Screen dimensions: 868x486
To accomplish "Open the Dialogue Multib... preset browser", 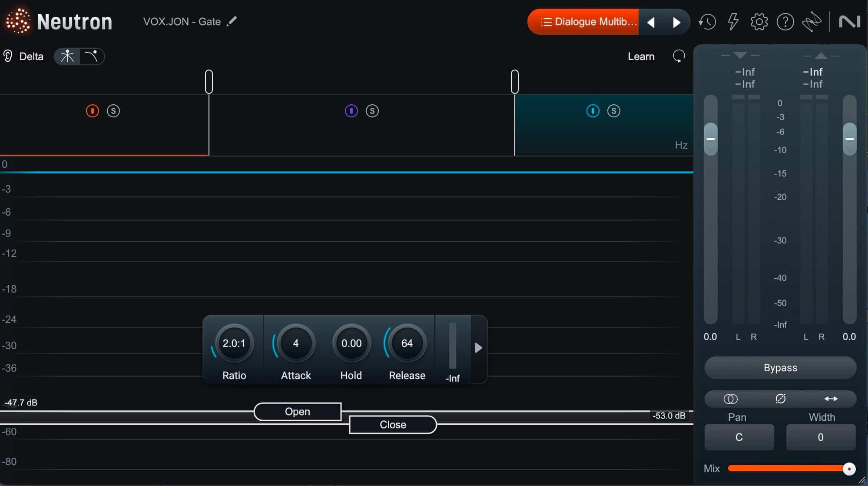I will pos(583,22).
